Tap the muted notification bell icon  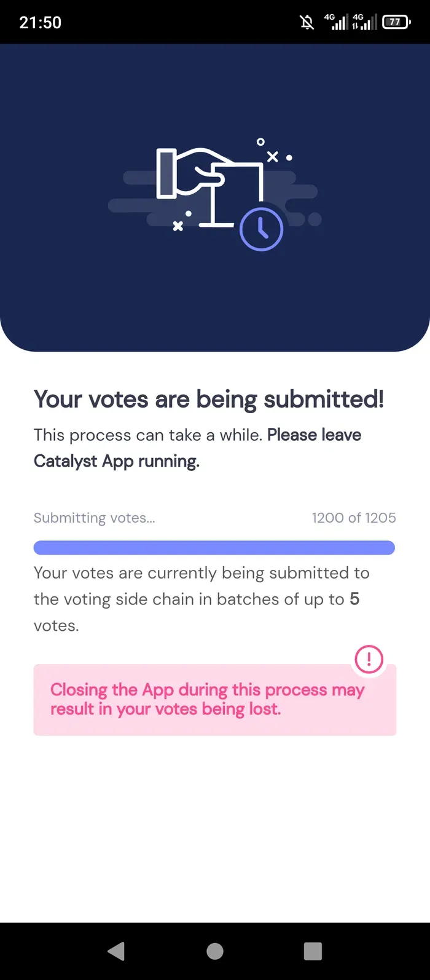point(307,23)
